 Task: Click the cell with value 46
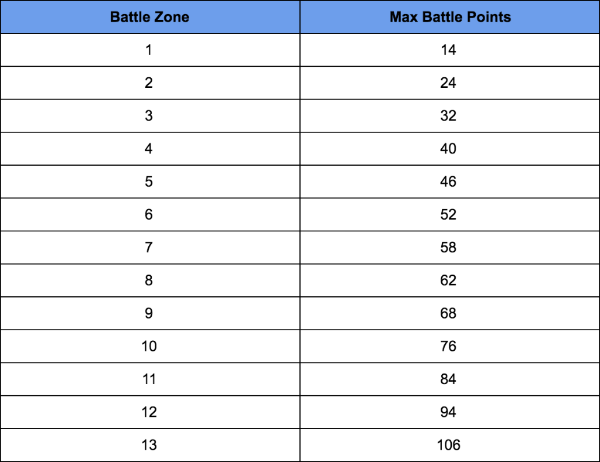pos(450,182)
